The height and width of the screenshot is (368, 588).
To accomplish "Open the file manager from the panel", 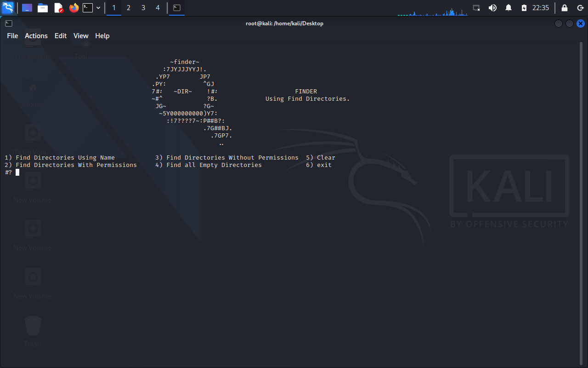I will pos(43,8).
